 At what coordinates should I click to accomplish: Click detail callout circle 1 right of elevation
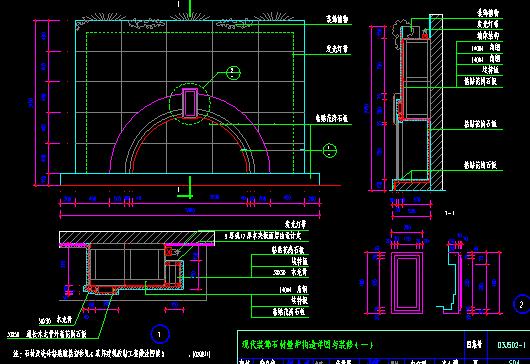tap(329, 150)
